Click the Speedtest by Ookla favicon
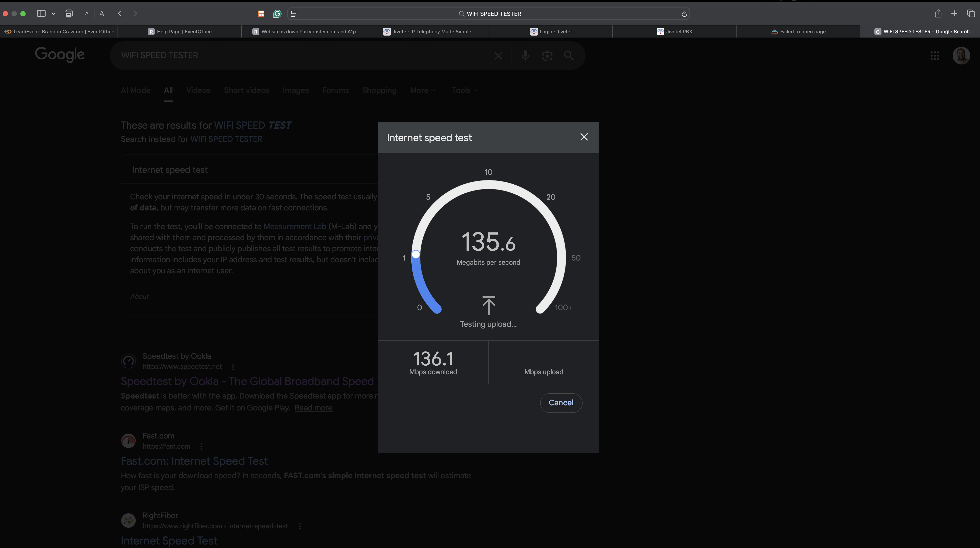This screenshot has width=980, height=548. click(129, 361)
